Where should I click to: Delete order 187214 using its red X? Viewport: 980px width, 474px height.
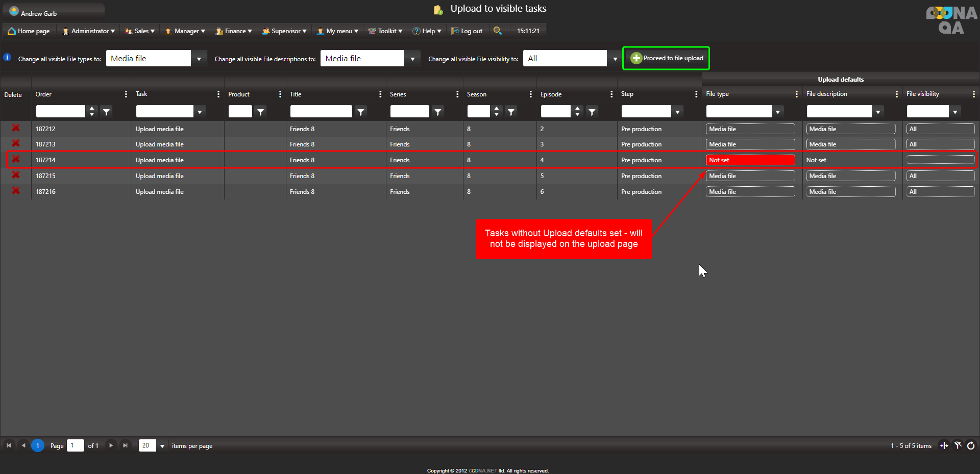(x=16, y=159)
